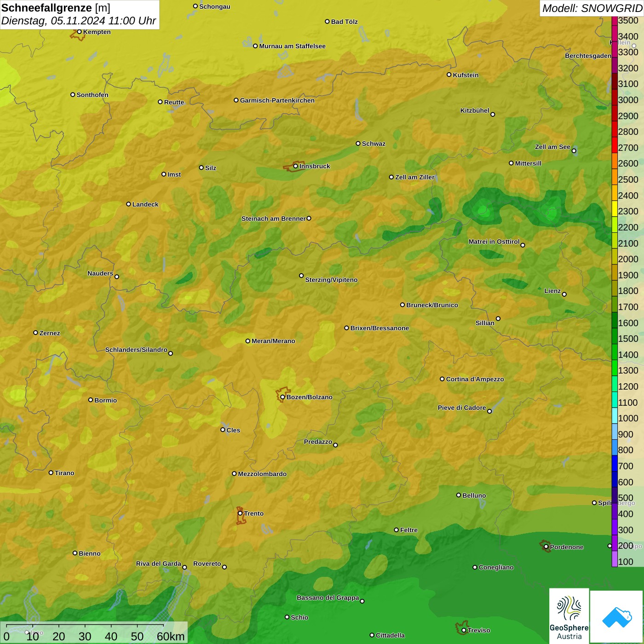Screen dimensions: 644x644
Task: Click the 'Sonthofen' label
Action: pos(92,95)
